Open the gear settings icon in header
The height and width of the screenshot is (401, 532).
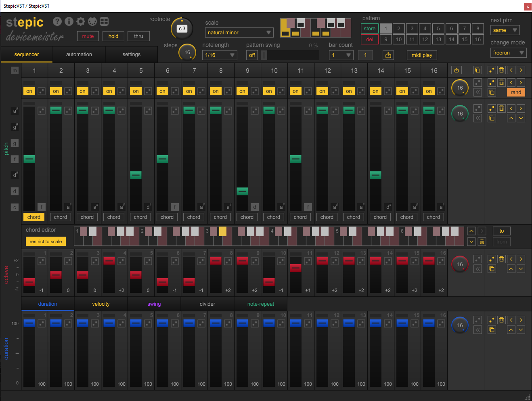click(81, 21)
